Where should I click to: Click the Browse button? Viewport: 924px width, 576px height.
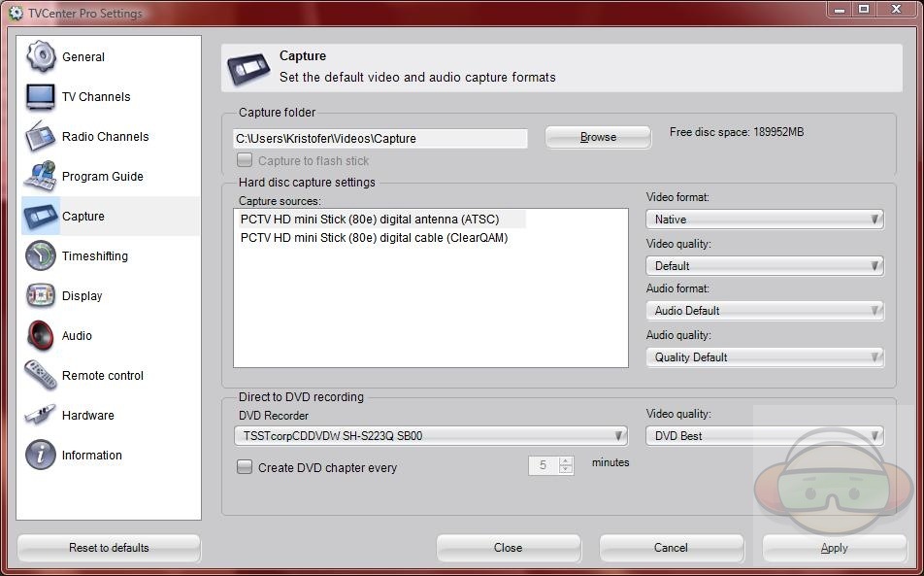tap(598, 137)
